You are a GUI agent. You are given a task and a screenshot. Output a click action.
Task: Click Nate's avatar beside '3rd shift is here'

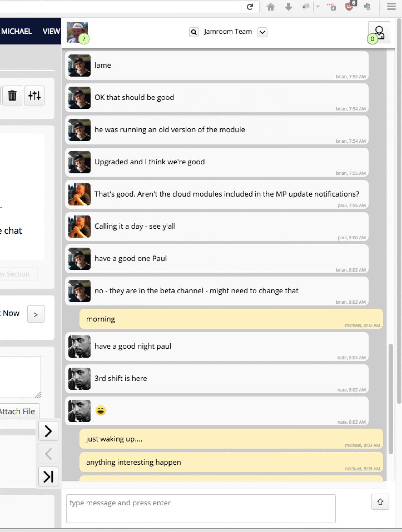(79, 379)
